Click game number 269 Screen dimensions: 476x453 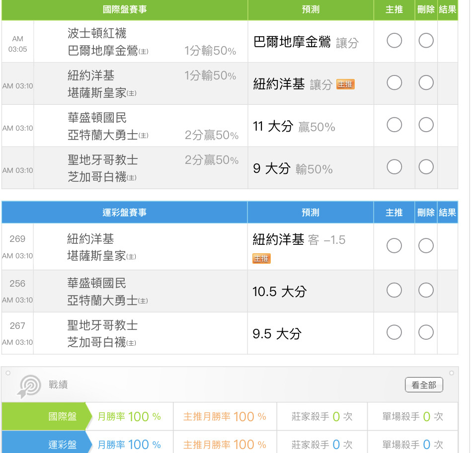[x=17, y=239]
